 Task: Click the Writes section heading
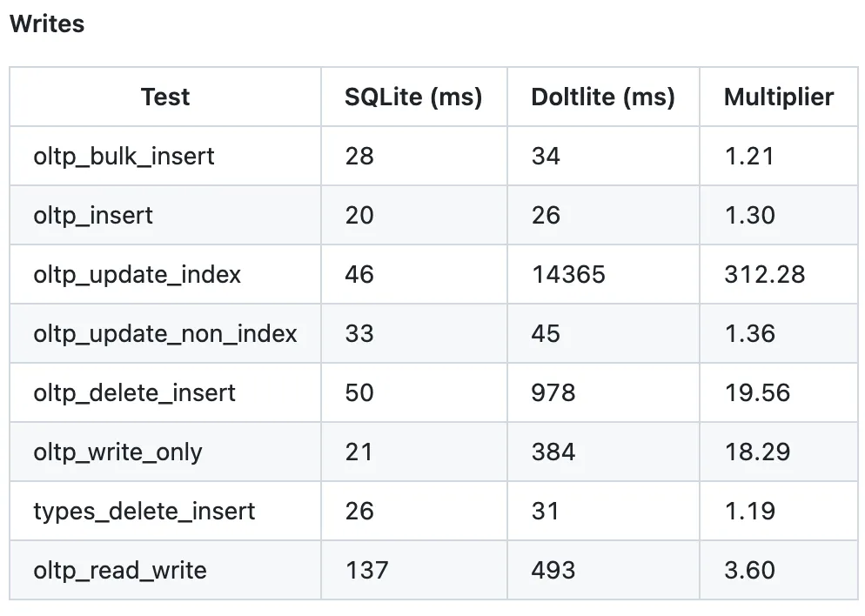[x=47, y=24]
